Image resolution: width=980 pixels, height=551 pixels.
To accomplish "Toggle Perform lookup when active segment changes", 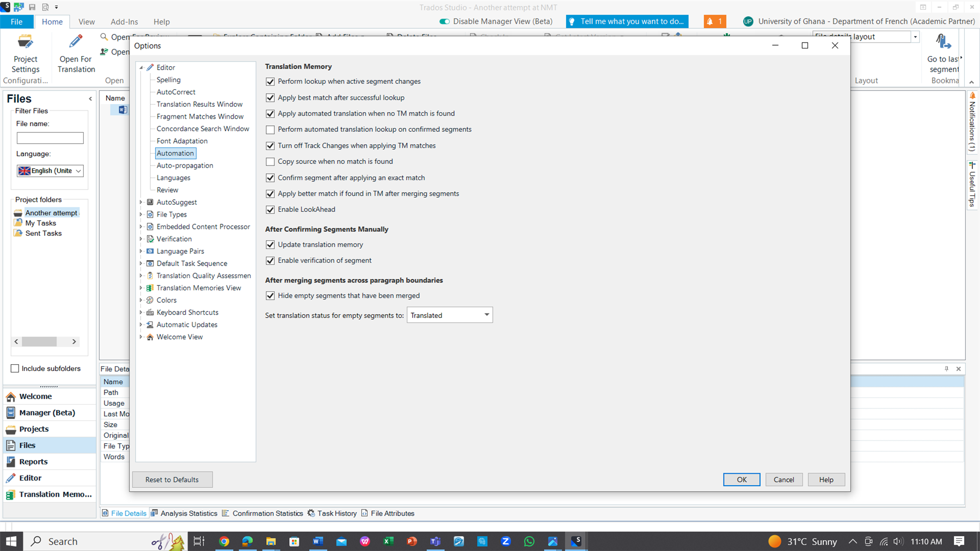I will [x=270, y=82].
